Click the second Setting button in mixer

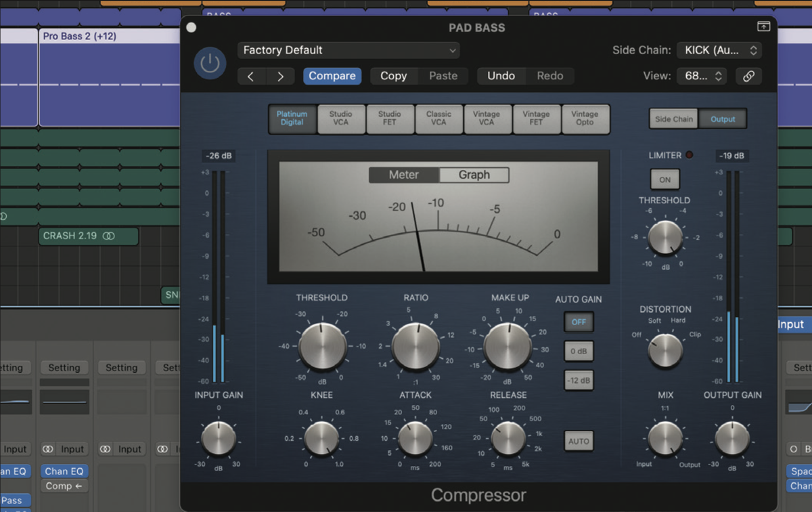click(x=64, y=368)
